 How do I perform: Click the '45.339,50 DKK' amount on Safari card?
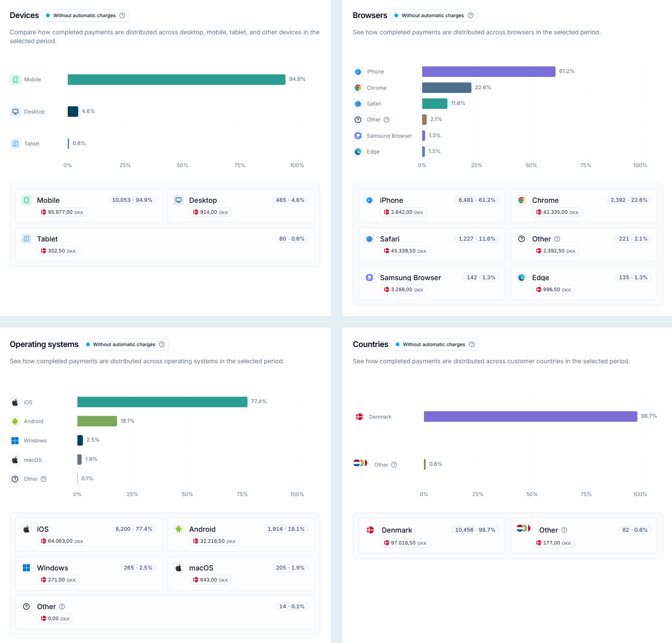405,251
